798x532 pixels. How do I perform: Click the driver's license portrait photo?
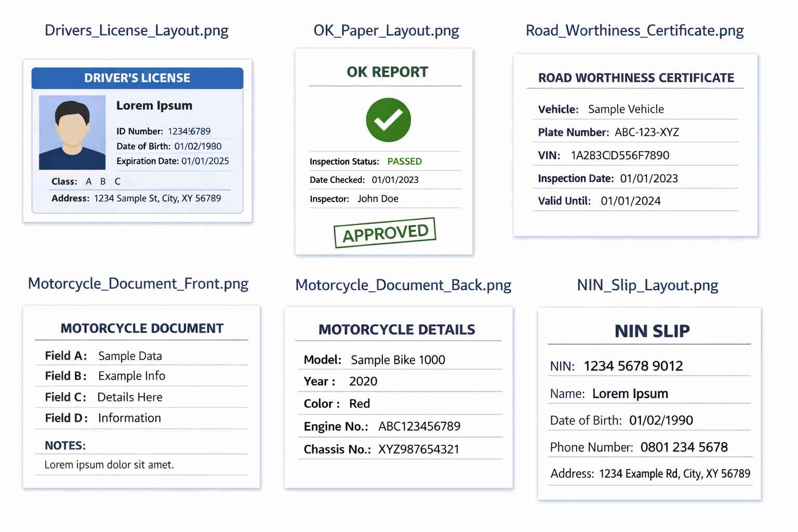[72, 132]
